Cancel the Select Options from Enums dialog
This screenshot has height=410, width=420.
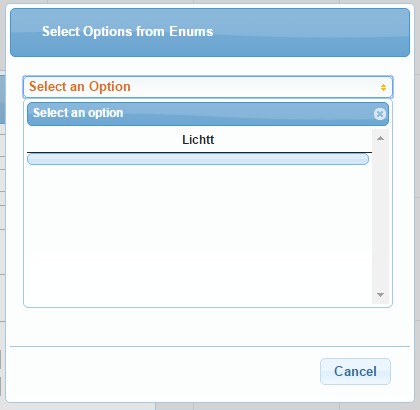[x=355, y=371]
